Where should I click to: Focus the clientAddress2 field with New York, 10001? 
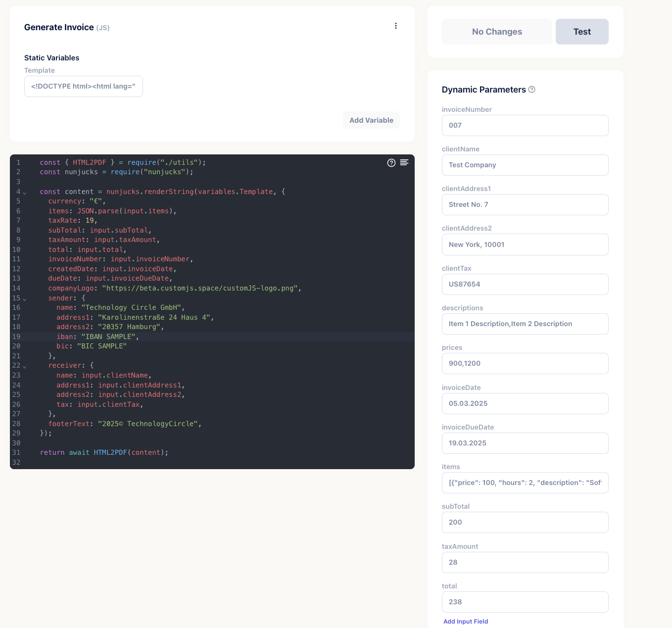coord(525,244)
